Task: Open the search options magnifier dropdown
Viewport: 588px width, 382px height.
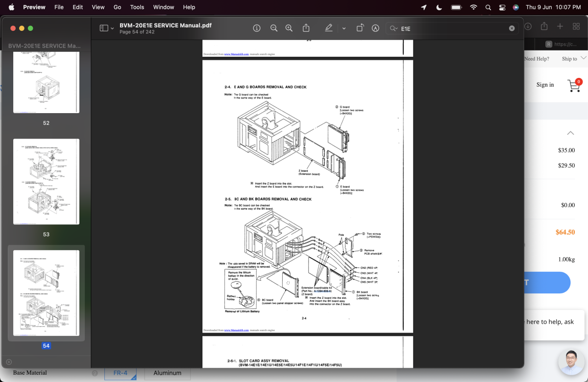Action: coord(393,28)
